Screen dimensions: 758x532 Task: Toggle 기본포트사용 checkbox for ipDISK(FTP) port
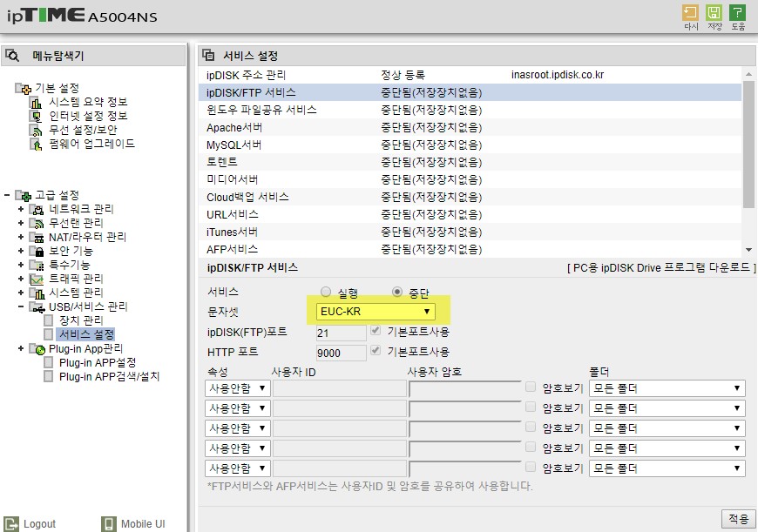(x=376, y=330)
